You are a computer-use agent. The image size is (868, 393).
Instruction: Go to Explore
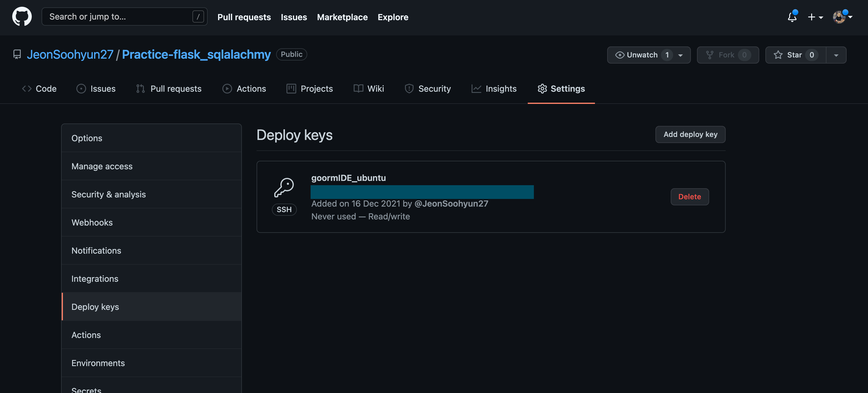[393, 17]
